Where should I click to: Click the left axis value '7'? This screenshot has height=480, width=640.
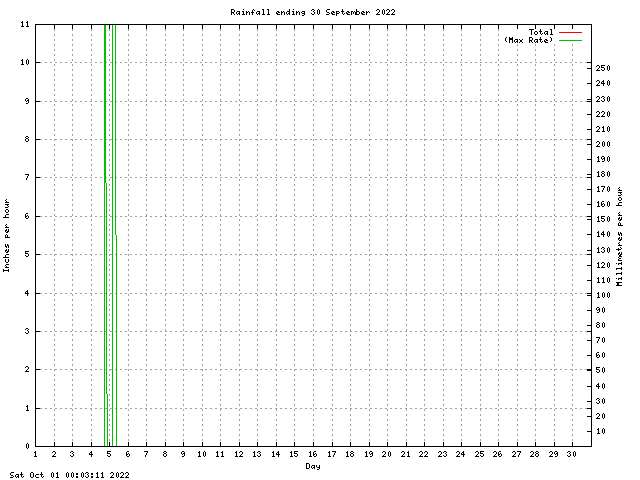[27, 178]
